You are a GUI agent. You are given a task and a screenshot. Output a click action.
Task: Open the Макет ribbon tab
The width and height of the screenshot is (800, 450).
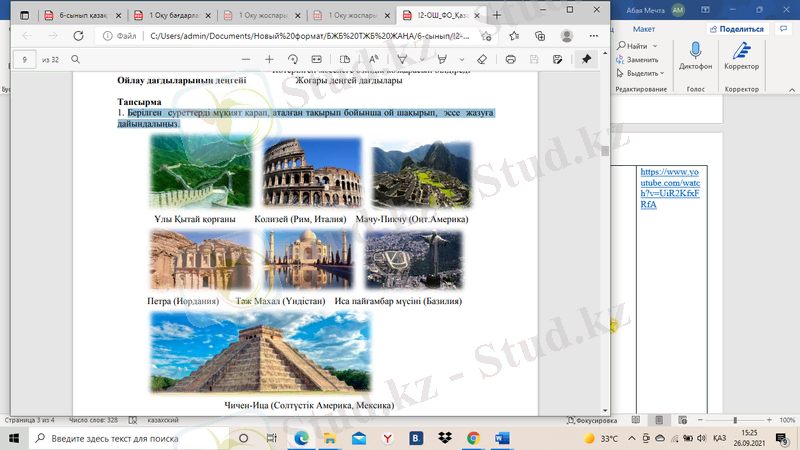[x=643, y=29]
